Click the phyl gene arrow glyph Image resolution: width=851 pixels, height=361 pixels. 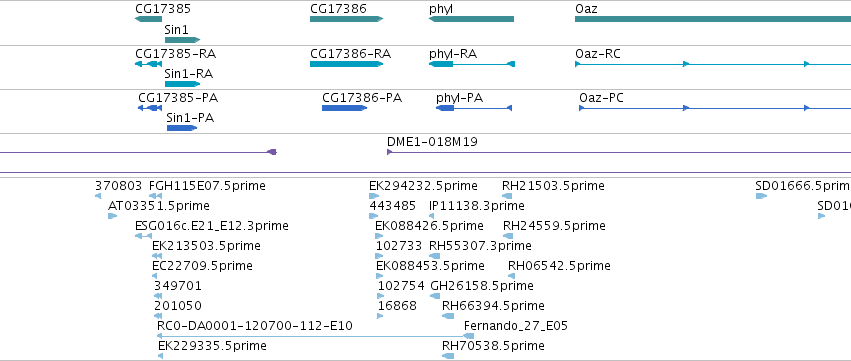(x=471, y=19)
